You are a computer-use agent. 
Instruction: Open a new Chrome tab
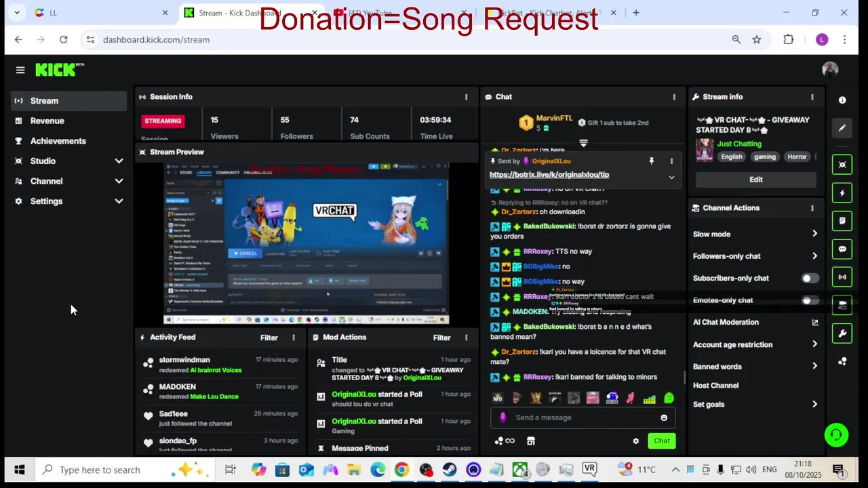(636, 12)
